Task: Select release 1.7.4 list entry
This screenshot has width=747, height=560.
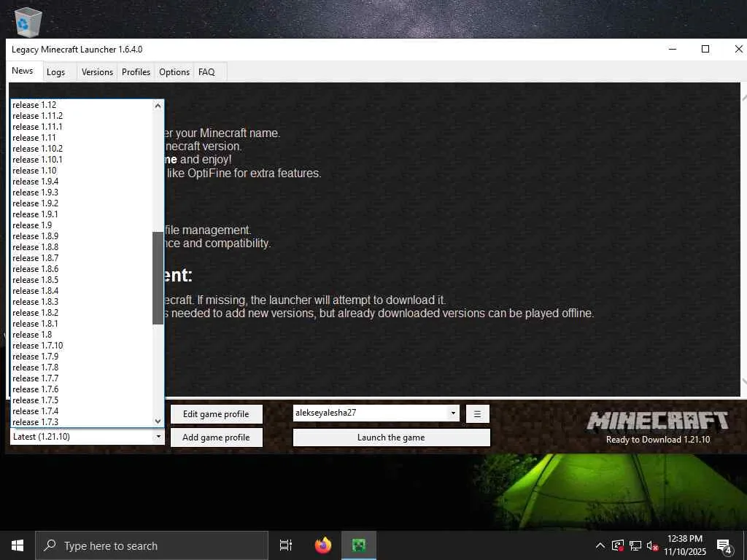Action: click(x=82, y=411)
